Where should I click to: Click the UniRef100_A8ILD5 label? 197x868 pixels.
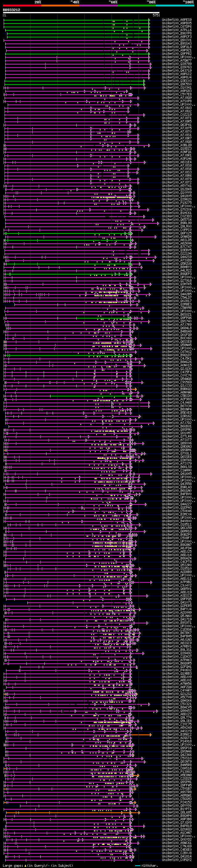click(x=176, y=240)
